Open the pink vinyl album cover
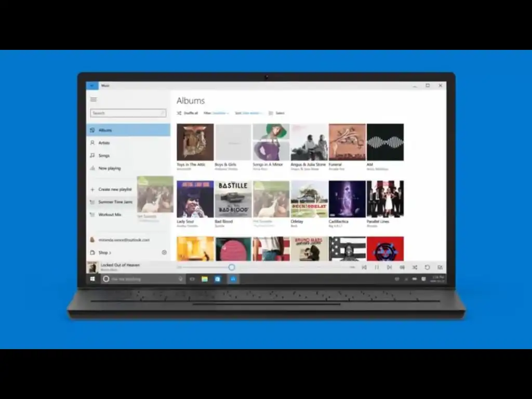Screen dimensions: 532x399 click(233, 249)
